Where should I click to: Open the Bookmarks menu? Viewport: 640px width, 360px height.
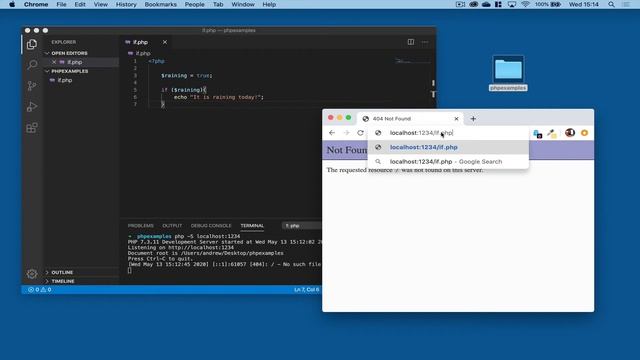tap(160, 4)
